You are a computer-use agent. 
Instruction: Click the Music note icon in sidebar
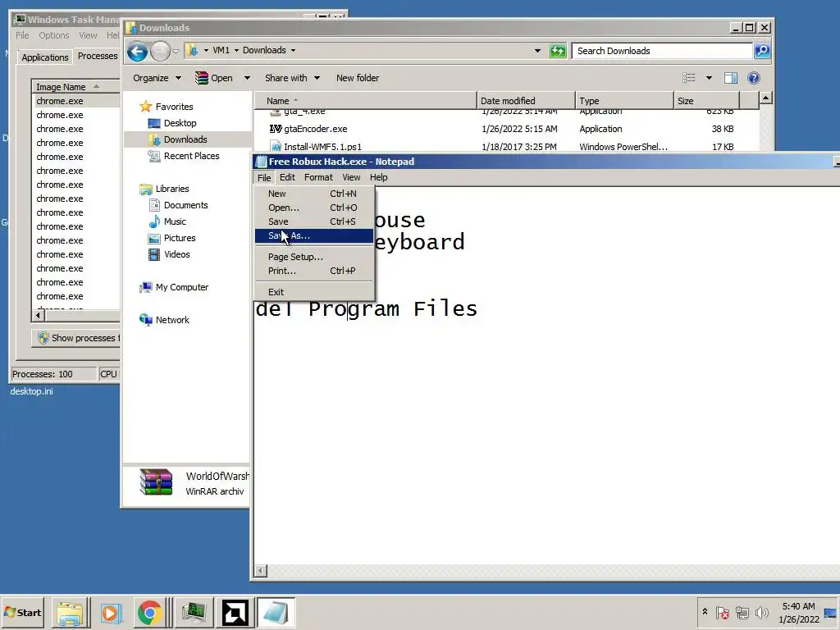click(x=154, y=221)
